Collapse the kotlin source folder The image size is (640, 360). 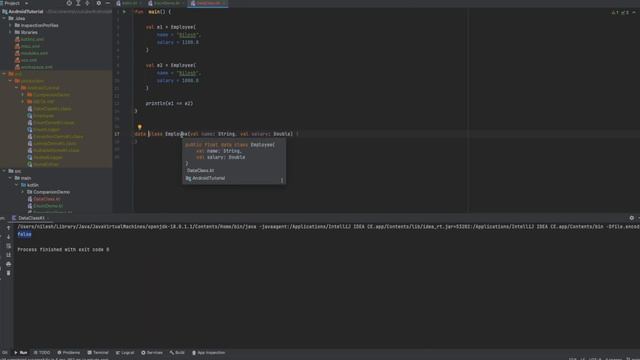click(x=17, y=185)
